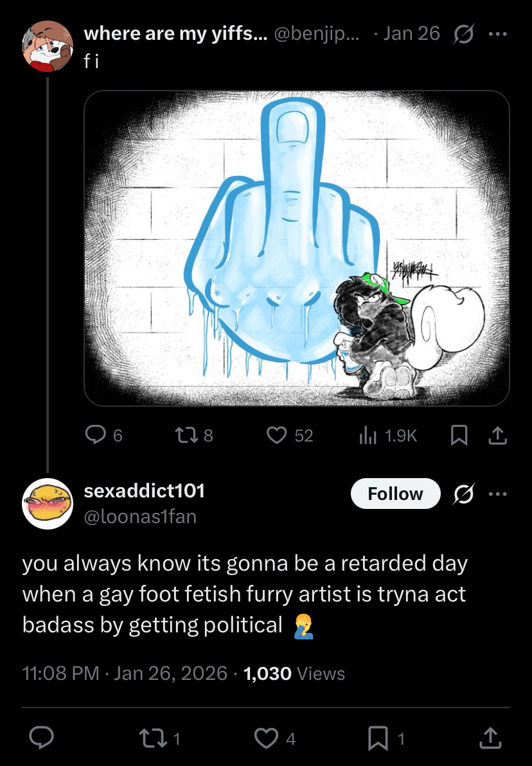Open the ice middle finger artwork image
Viewport: 532px width, 766px height.
(x=296, y=248)
